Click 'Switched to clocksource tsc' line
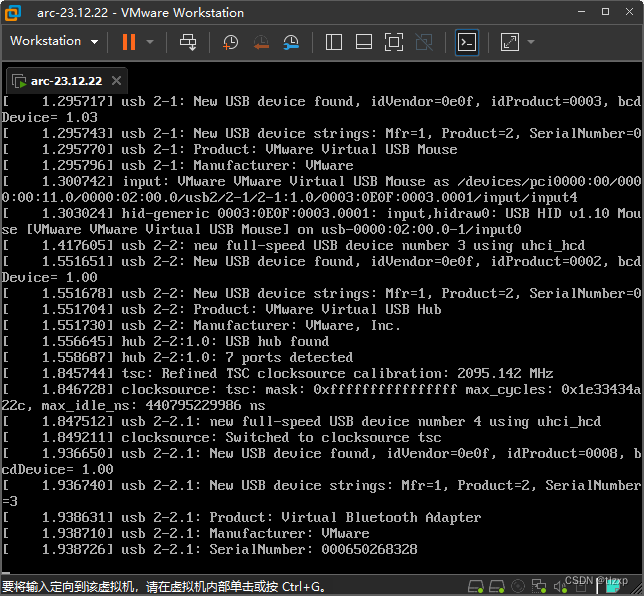644x596 pixels. tap(222, 437)
